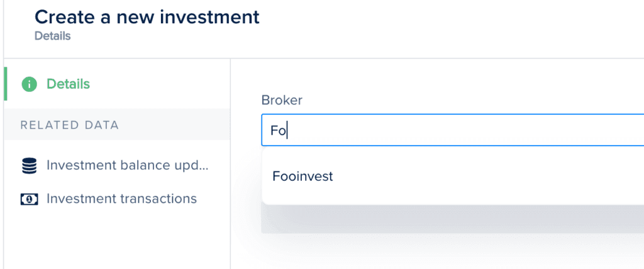The width and height of the screenshot is (644, 269).
Task: Click the coin stack icon for balance updates
Action: tap(29, 166)
